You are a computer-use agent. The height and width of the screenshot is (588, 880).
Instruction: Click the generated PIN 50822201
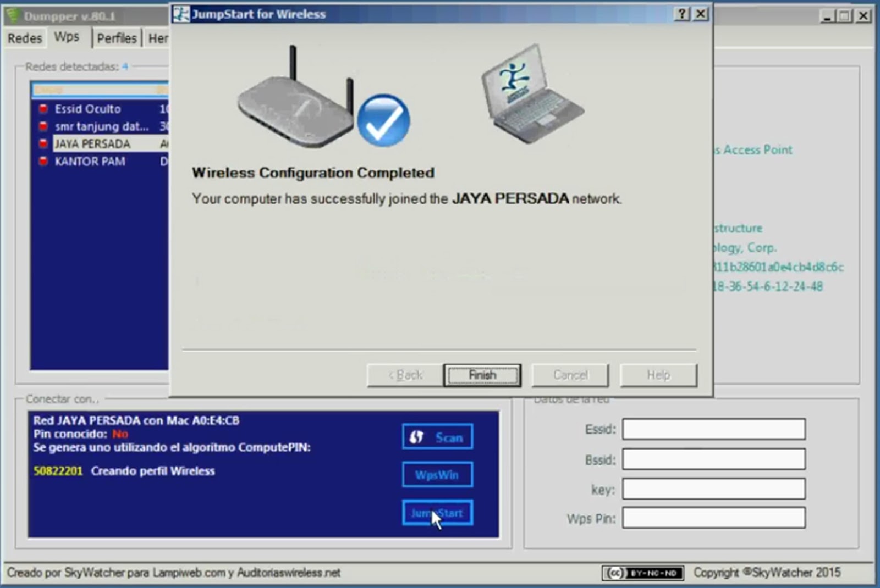pyautogui.click(x=58, y=471)
